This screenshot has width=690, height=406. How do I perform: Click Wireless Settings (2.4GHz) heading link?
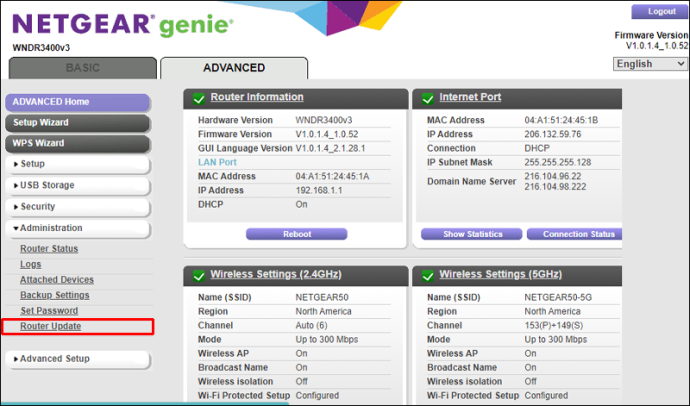[x=276, y=274]
